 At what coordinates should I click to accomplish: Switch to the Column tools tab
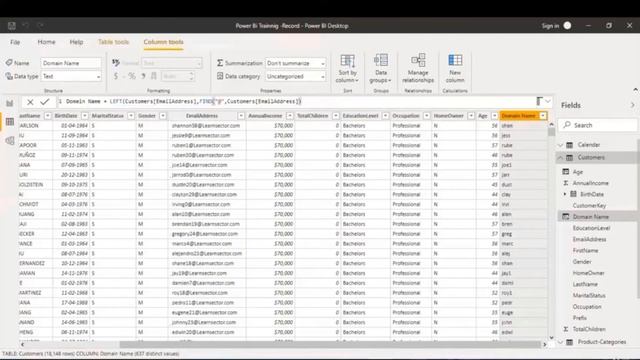[x=163, y=42]
